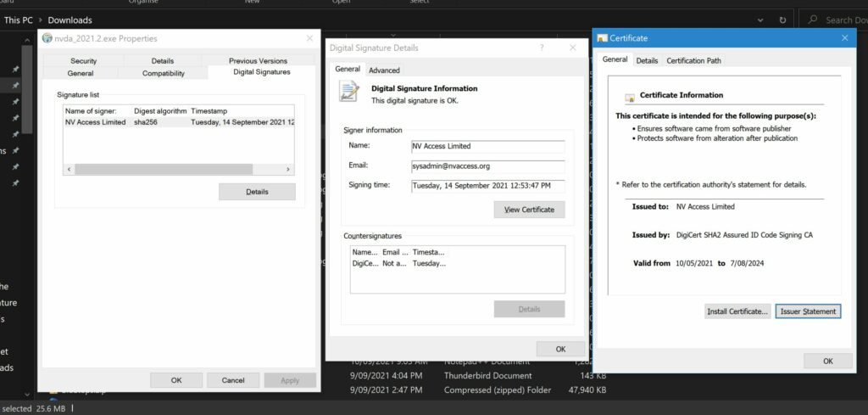Viewport: 868px width, 415px height.
Task: Click the Install Certificate button
Action: tap(737, 311)
